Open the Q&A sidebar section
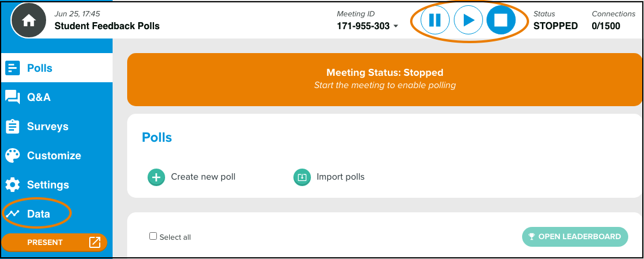The height and width of the screenshot is (259, 644). tap(57, 97)
